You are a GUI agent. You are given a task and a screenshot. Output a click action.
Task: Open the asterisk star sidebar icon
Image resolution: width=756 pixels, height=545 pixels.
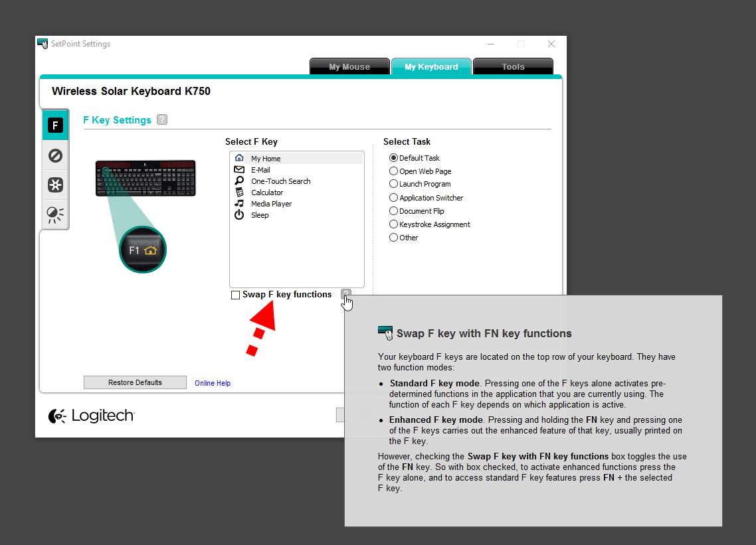(55, 185)
